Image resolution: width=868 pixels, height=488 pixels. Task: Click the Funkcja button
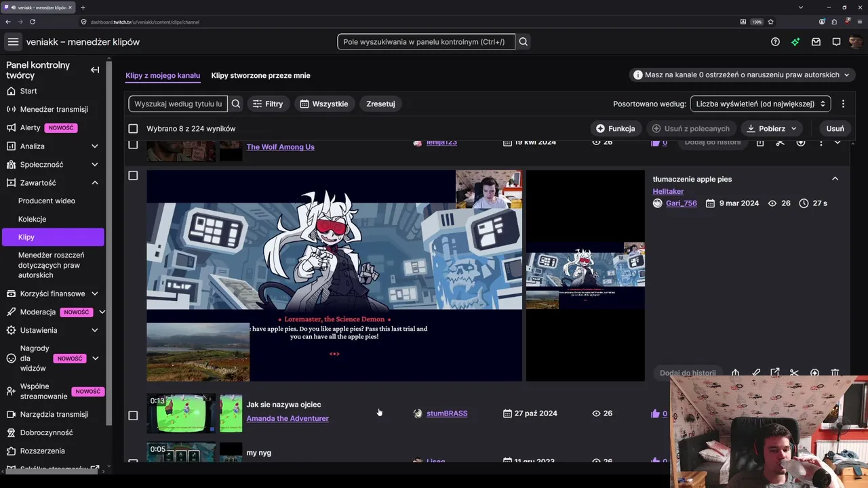coord(616,128)
